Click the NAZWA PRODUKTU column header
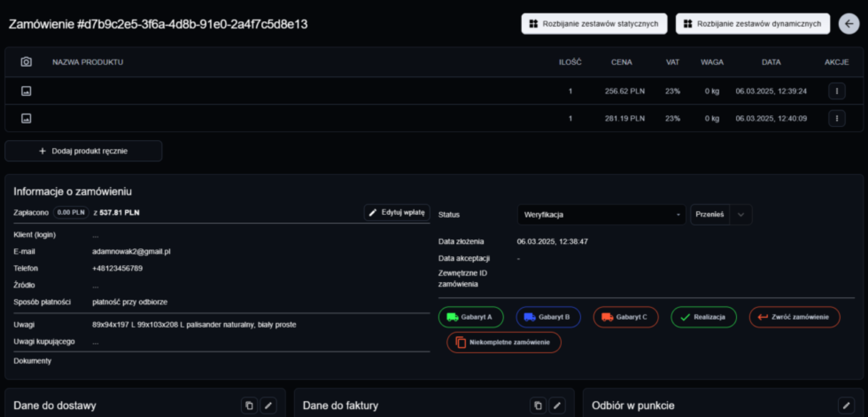 88,62
